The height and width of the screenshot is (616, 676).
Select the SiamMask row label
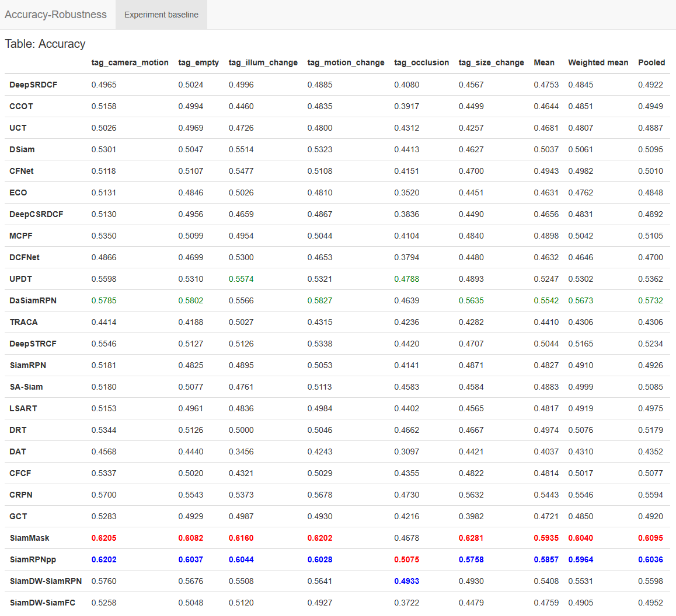[x=29, y=538]
